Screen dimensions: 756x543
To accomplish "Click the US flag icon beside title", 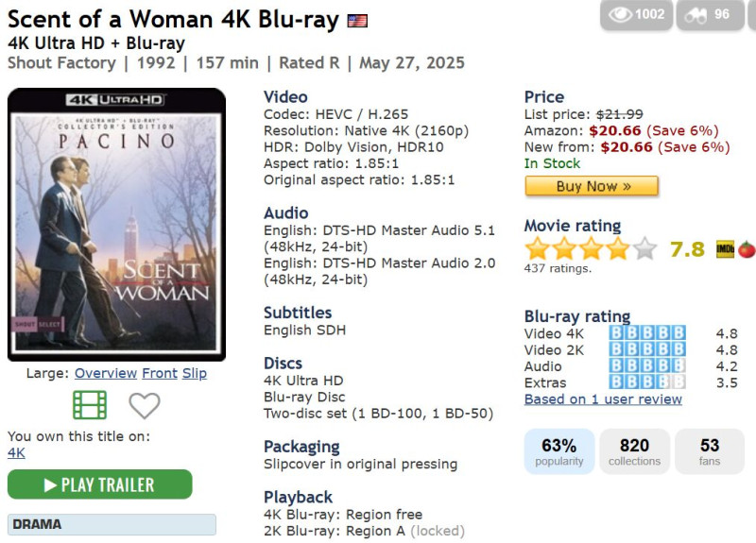I will [357, 21].
